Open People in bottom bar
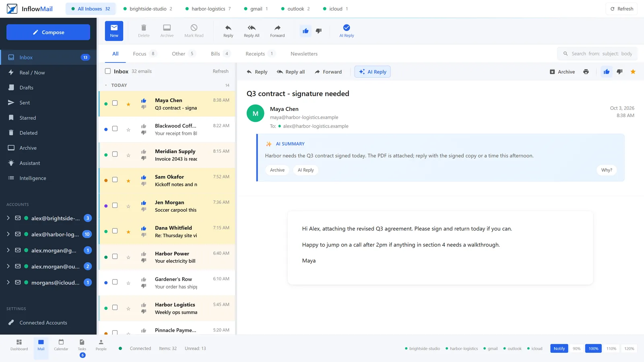644x362 pixels. click(101, 345)
